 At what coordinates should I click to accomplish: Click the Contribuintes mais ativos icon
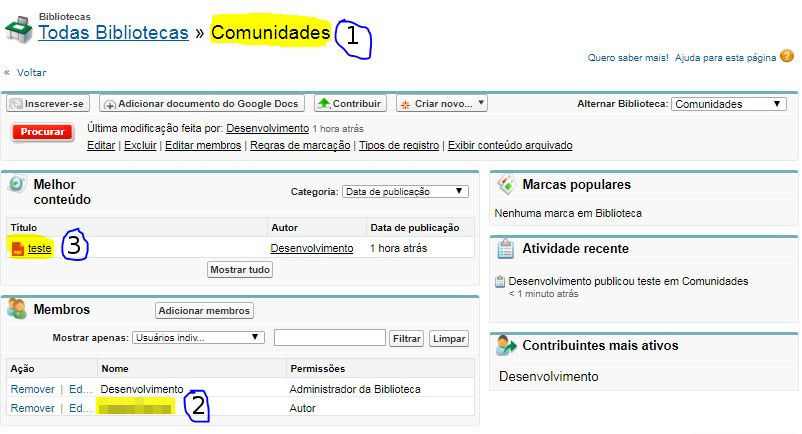506,346
